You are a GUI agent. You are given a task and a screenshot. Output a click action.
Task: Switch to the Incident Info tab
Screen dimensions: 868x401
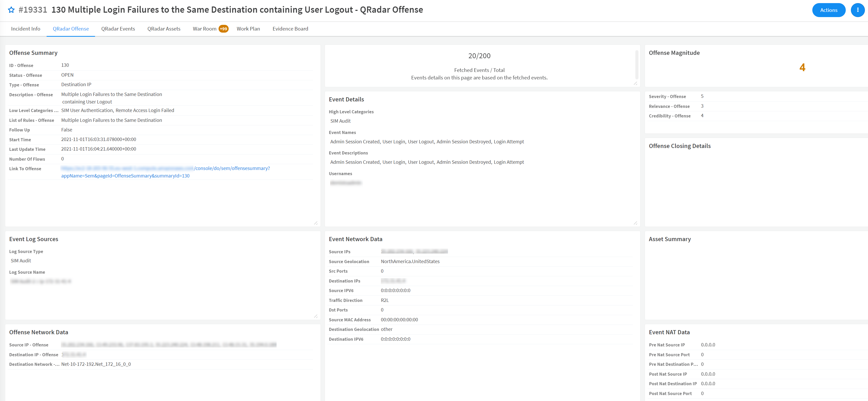point(26,29)
